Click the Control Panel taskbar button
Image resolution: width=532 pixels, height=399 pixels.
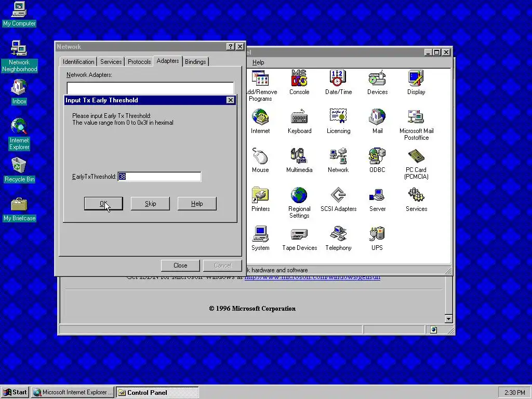coord(157,392)
